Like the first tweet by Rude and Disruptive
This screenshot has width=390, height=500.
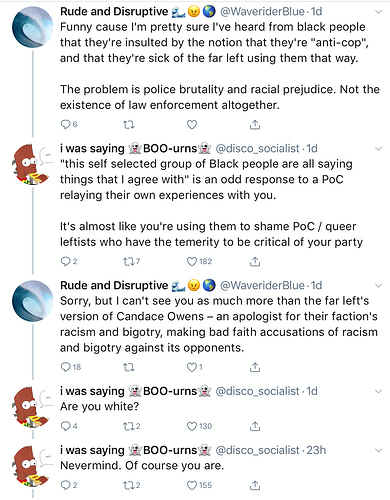192,125
